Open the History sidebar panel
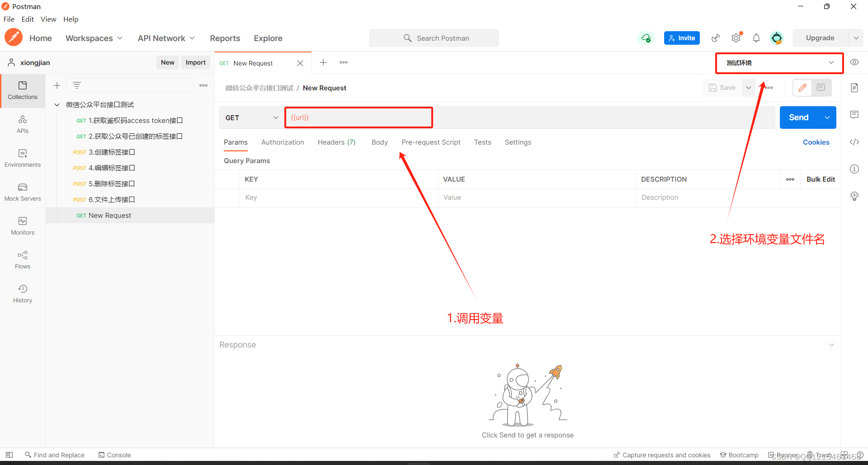The image size is (868, 465). 23,294
